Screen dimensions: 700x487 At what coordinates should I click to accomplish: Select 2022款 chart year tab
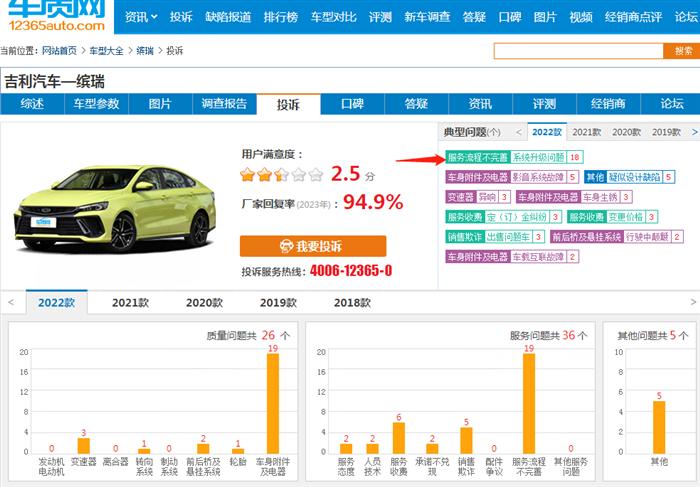57,303
